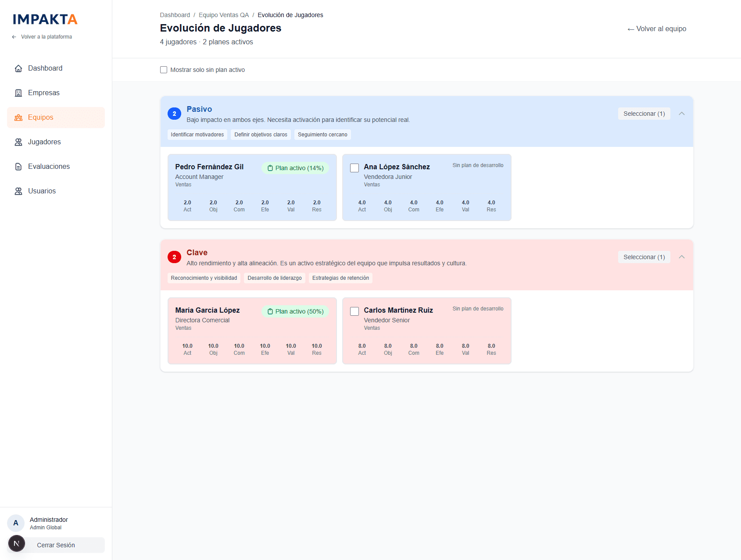
Task: Go to Dashboard via breadcrumb
Action: [175, 15]
